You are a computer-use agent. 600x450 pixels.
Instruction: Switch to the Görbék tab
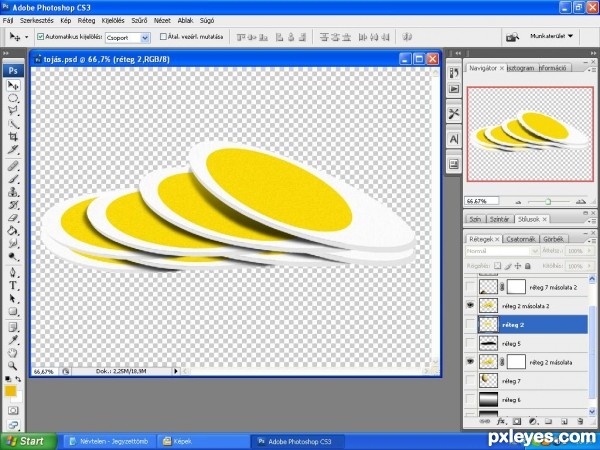(x=553, y=239)
